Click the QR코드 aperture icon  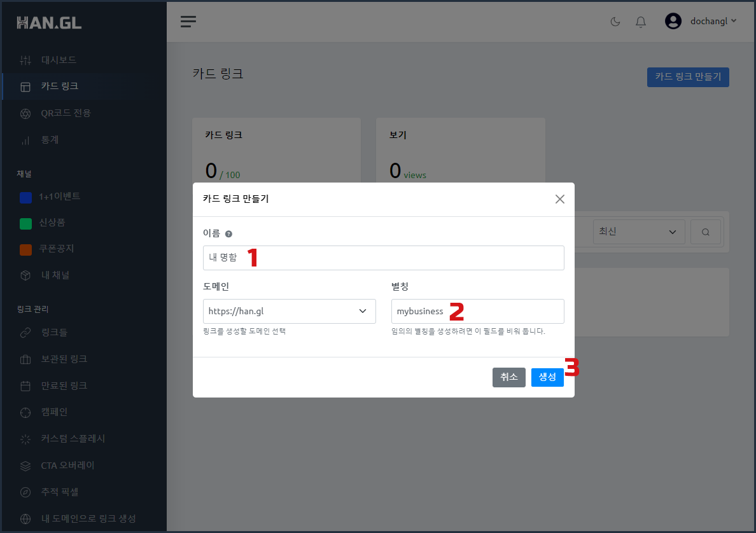[25, 113]
